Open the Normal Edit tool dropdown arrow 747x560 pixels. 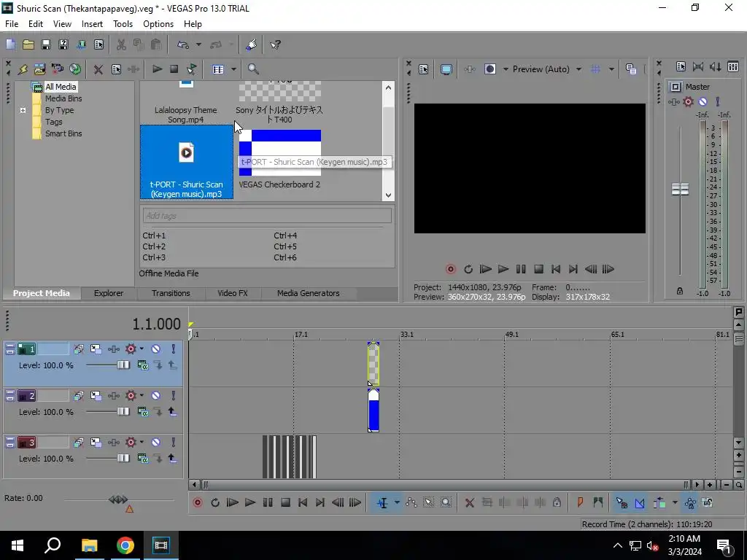(397, 502)
